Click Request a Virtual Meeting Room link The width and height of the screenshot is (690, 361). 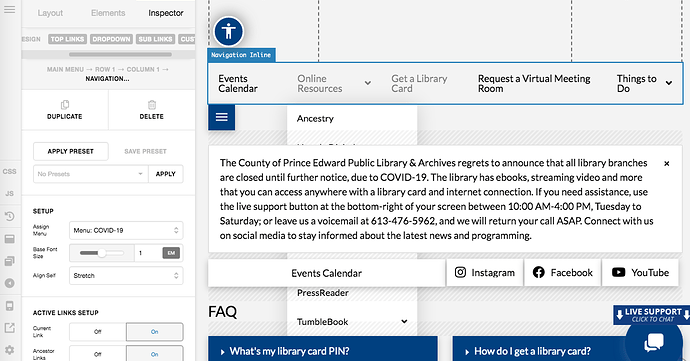pyautogui.click(x=534, y=84)
